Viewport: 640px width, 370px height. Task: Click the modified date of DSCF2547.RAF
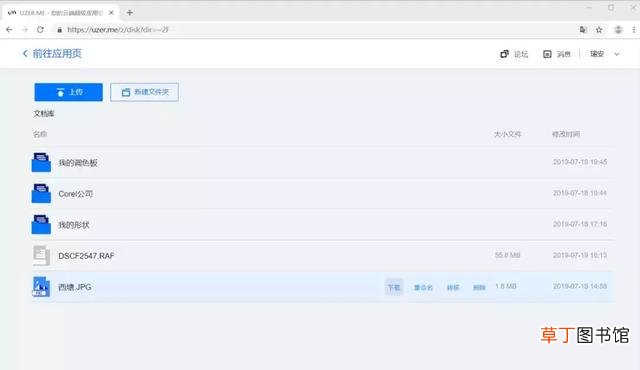coord(580,255)
